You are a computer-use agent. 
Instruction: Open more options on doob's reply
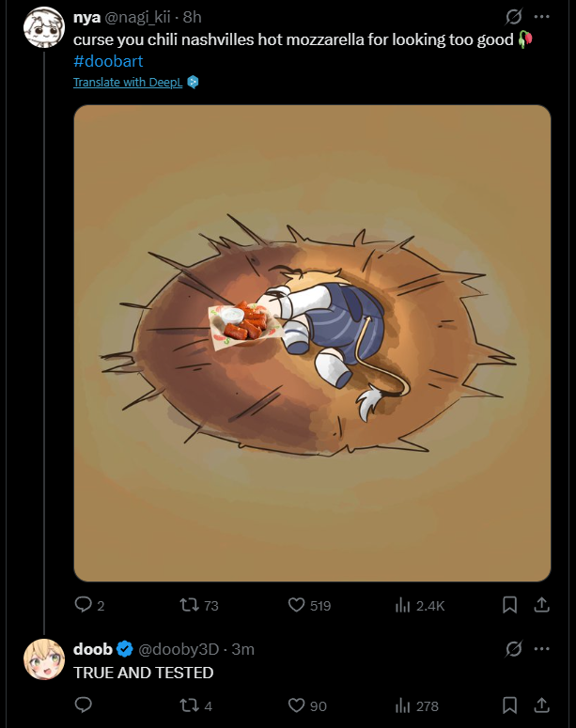tap(542, 649)
